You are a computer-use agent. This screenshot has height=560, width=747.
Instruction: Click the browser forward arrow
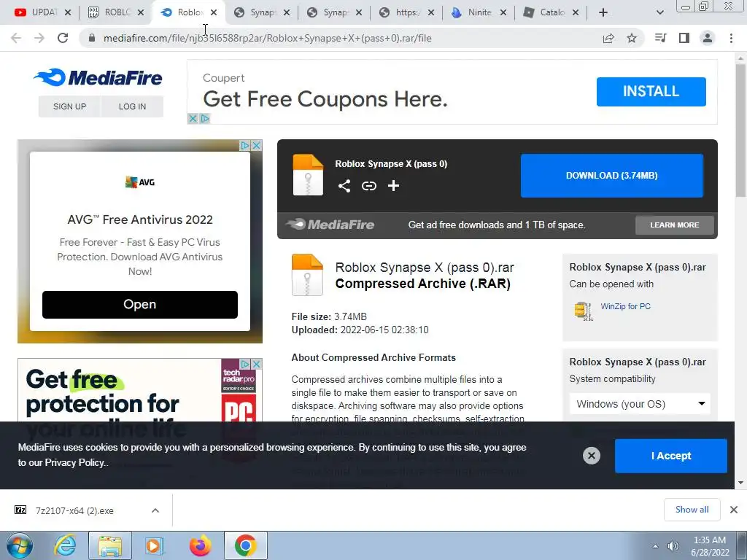[39, 38]
